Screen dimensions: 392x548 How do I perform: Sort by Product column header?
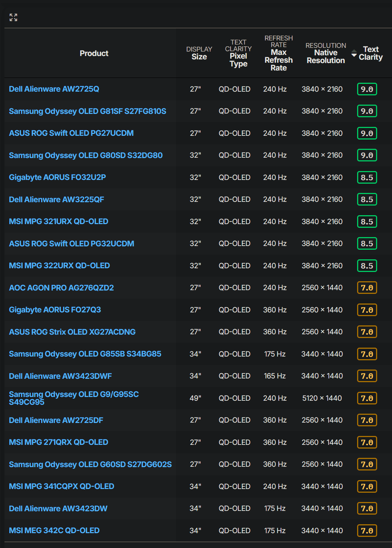[x=94, y=53]
